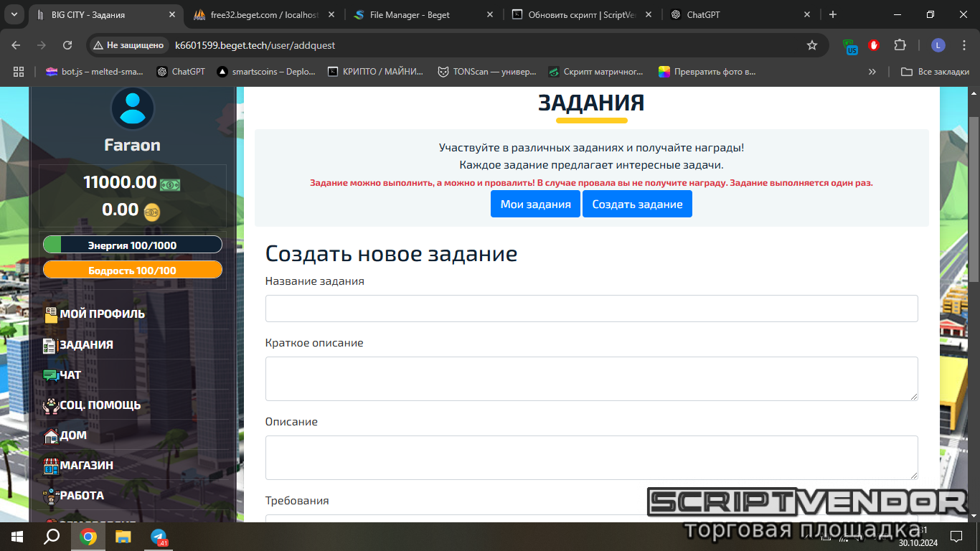Click the ЗАДАНИЯ page heading
Viewport: 980px width, 551px height.
click(591, 103)
